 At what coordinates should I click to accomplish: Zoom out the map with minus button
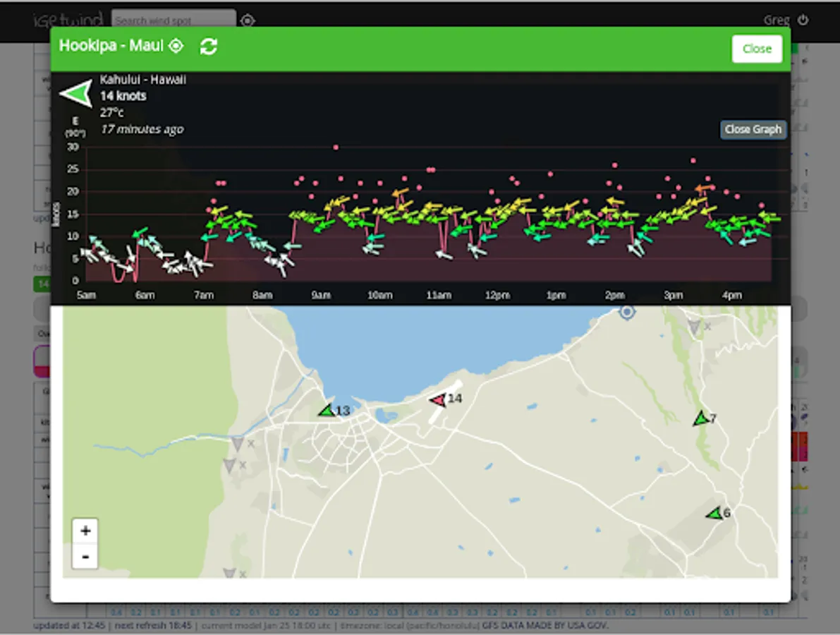tap(85, 556)
